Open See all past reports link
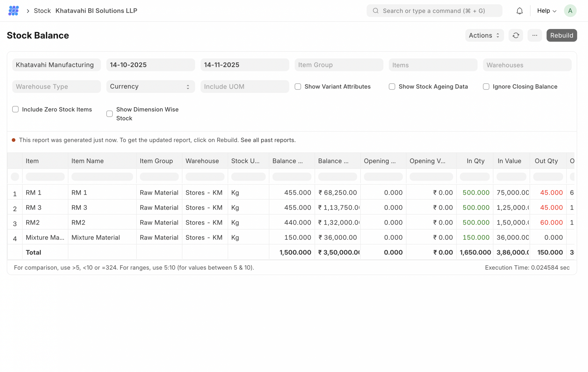 pos(268,140)
